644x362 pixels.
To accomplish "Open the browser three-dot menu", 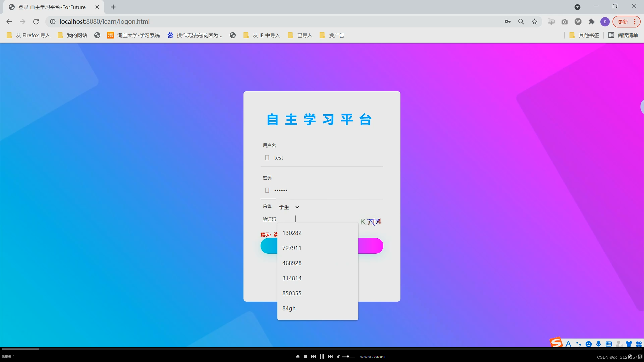I will pos(635,22).
